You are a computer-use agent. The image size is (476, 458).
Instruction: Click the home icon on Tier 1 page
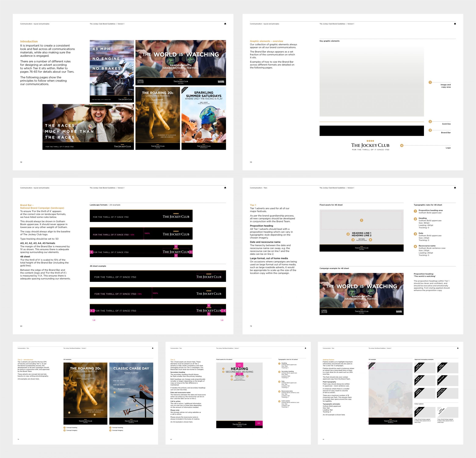pos(455,188)
